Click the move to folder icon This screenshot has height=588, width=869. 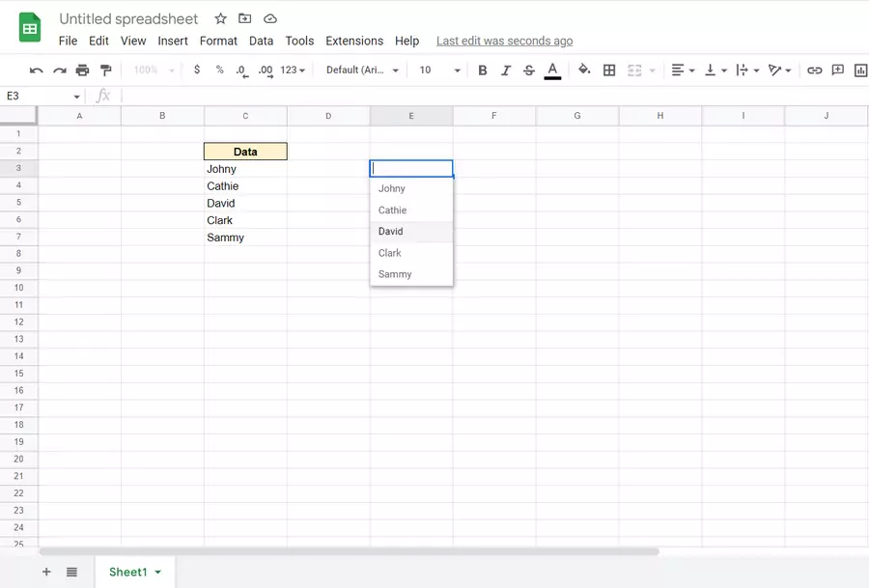tap(244, 19)
